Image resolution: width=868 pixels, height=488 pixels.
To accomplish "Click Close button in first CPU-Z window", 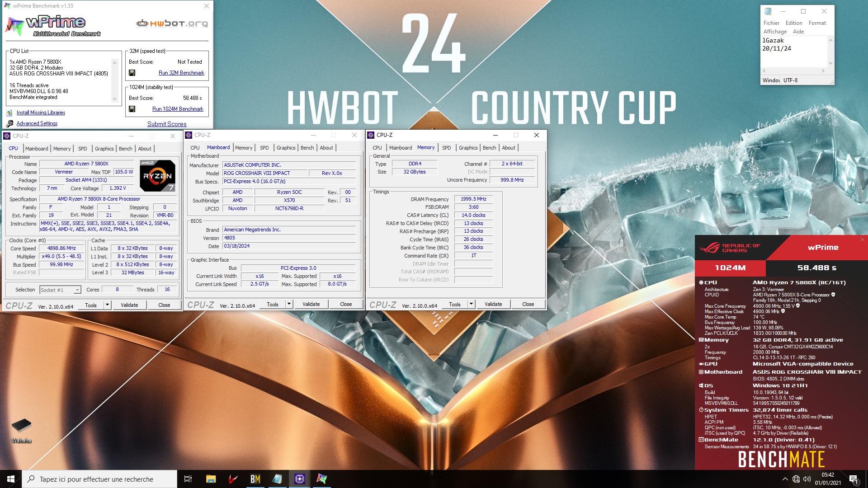I will coord(164,305).
